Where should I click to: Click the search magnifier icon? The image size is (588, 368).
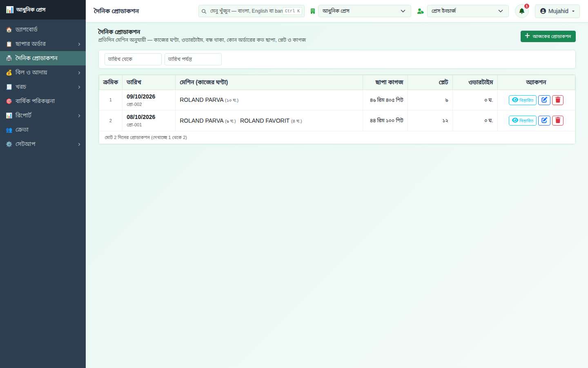click(204, 11)
